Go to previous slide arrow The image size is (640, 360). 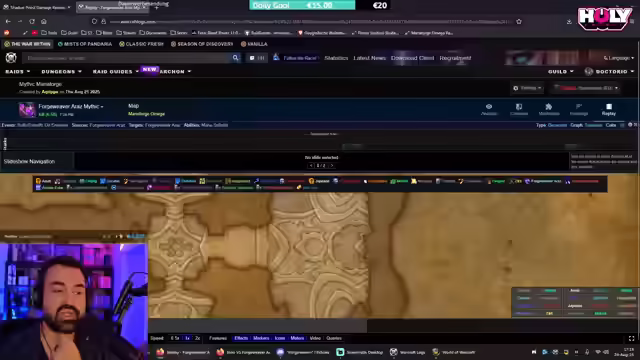point(311,165)
